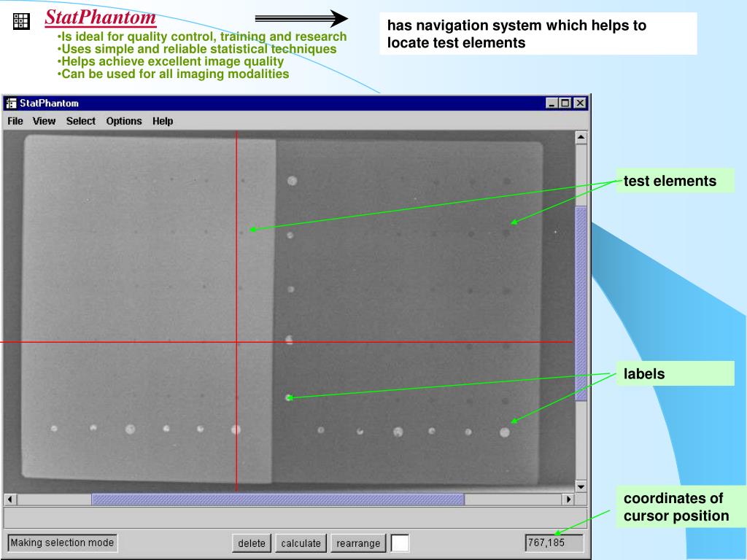747x560 pixels.
Task: Click the phantom image viewing area
Action: point(289,311)
